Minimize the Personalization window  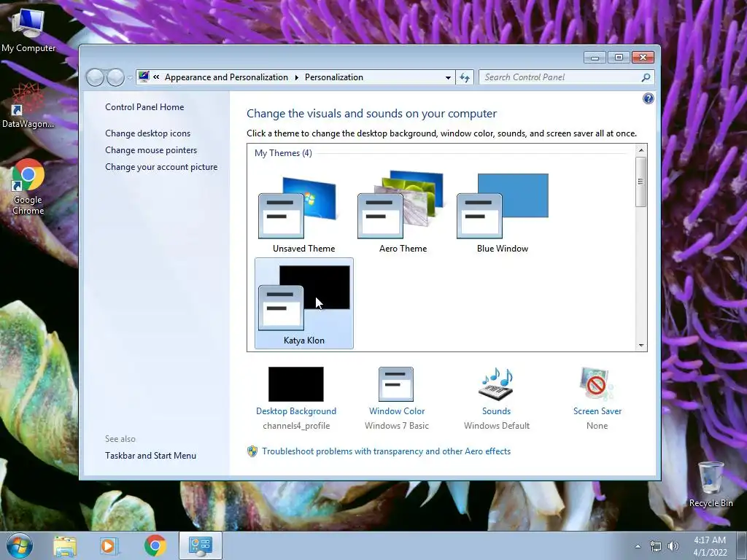(x=595, y=57)
